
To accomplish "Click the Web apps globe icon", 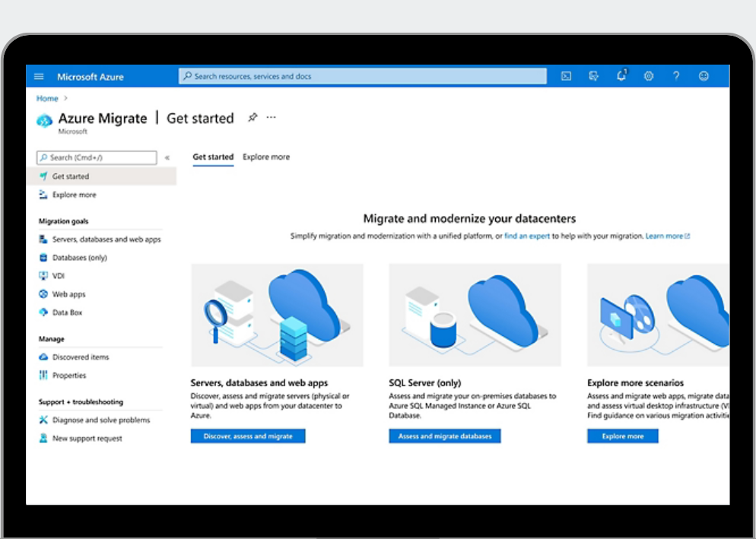I will tap(43, 294).
